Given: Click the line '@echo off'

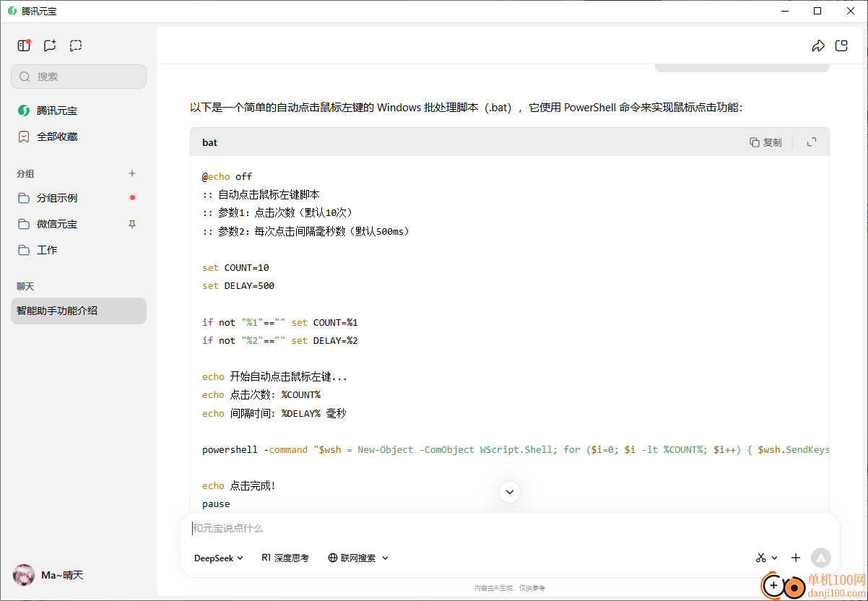Looking at the screenshot, I should coord(227,176).
